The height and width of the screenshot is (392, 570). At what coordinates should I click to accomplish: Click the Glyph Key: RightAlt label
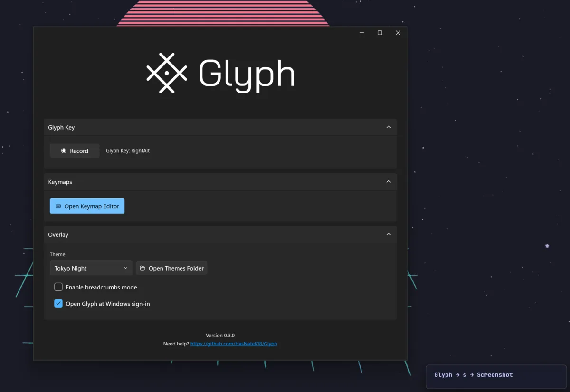pos(128,151)
